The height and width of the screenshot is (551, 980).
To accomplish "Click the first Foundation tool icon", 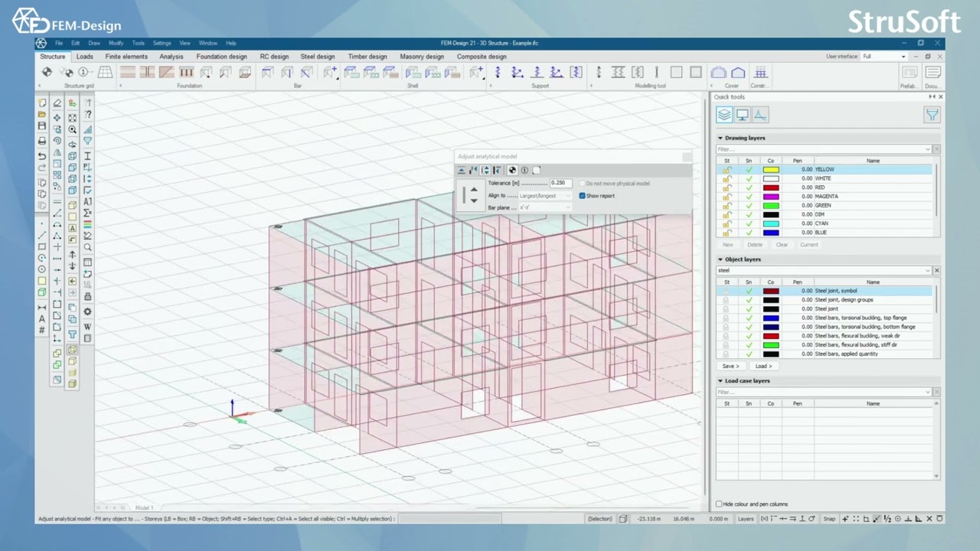I will [128, 73].
